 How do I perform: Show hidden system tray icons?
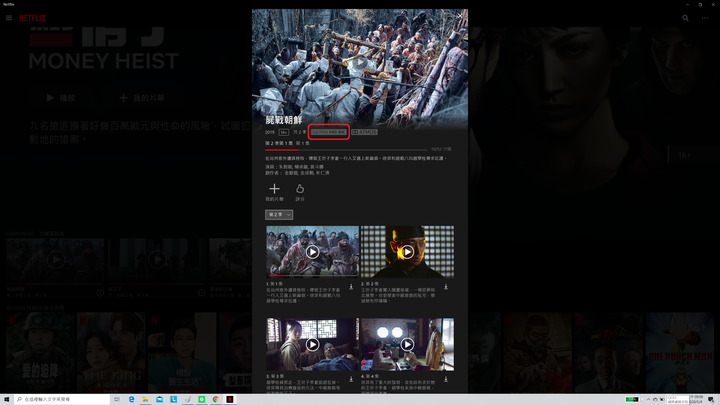pos(648,399)
